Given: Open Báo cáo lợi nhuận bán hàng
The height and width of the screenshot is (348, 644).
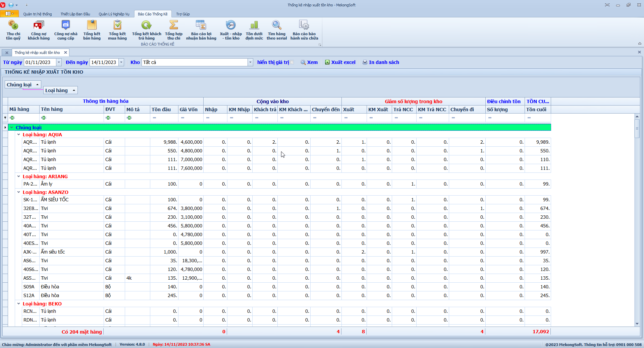Looking at the screenshot, I should point(201,30).
